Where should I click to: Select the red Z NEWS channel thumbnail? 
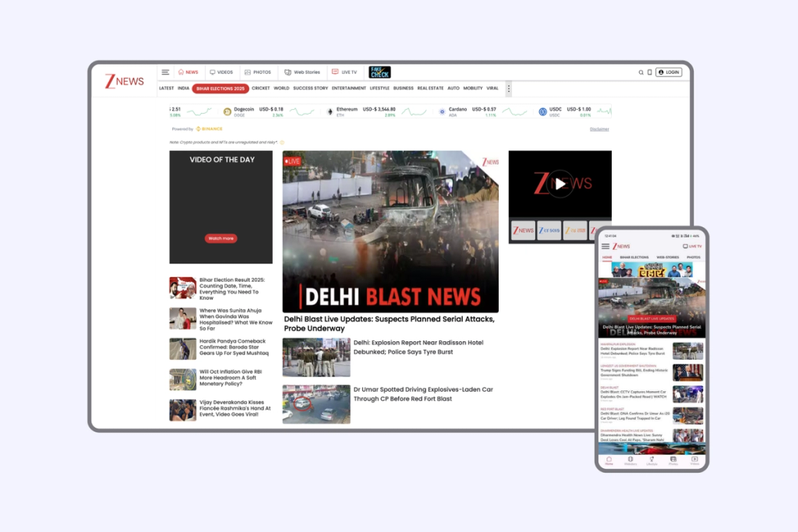click(523, 231)
